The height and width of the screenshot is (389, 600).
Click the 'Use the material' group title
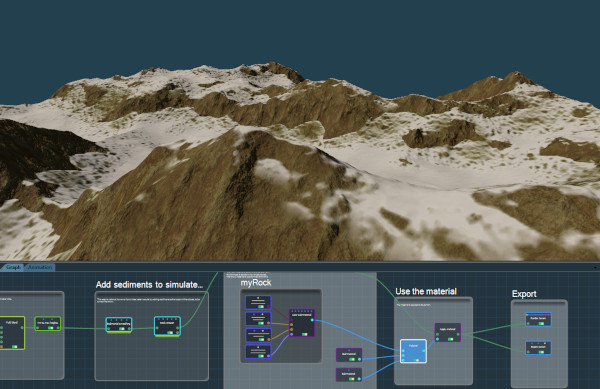pyautogui.click(x=426, y=291)
